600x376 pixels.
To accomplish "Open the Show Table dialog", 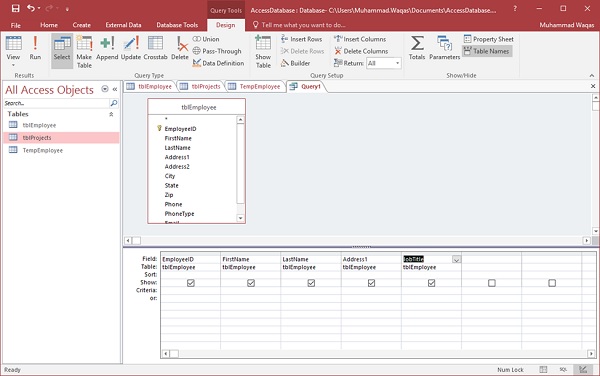I will point(263,51).
